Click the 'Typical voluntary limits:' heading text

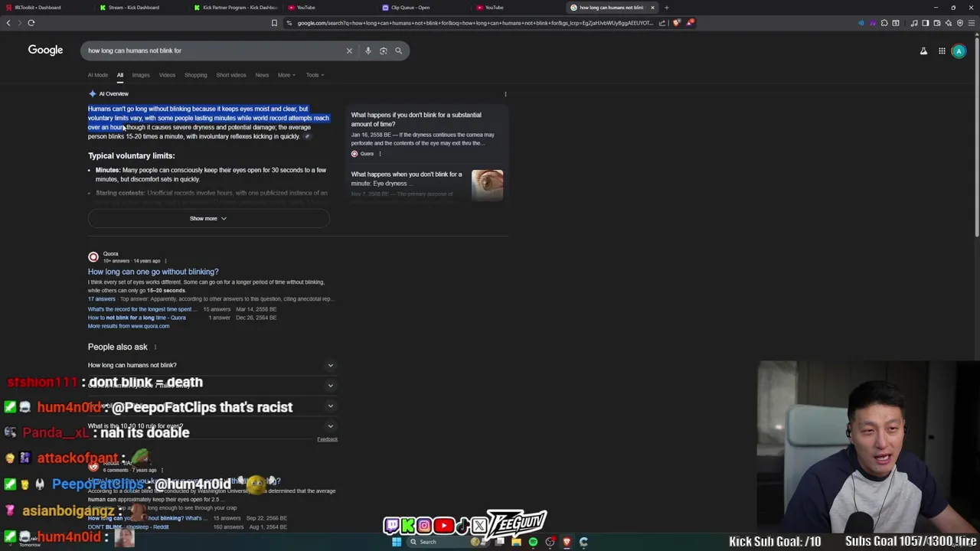[131, 156]
